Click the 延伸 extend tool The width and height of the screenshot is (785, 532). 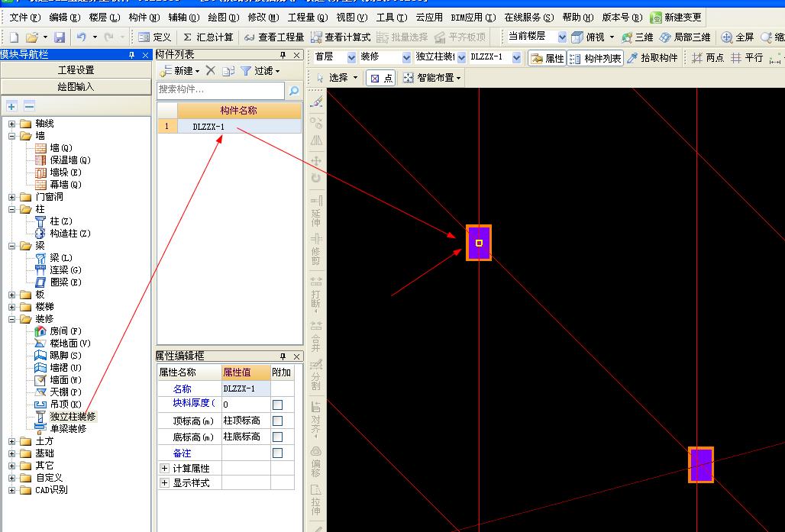point(316,211)
